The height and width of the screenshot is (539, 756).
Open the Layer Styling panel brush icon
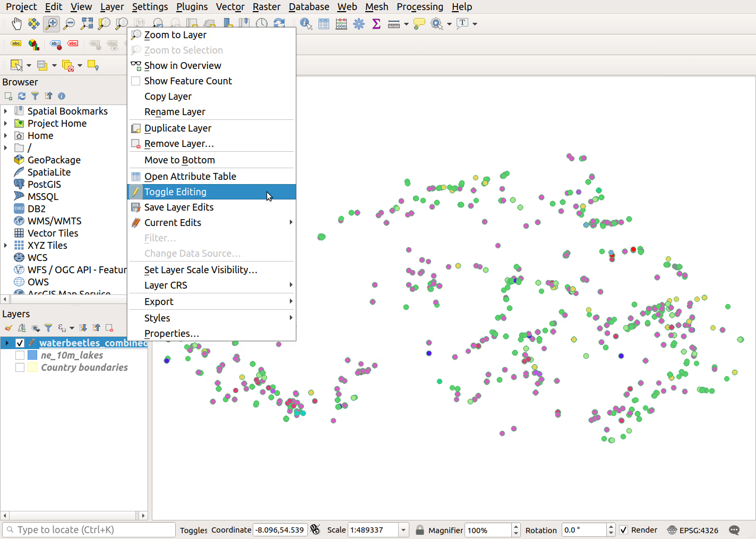(x=8, y=328)
